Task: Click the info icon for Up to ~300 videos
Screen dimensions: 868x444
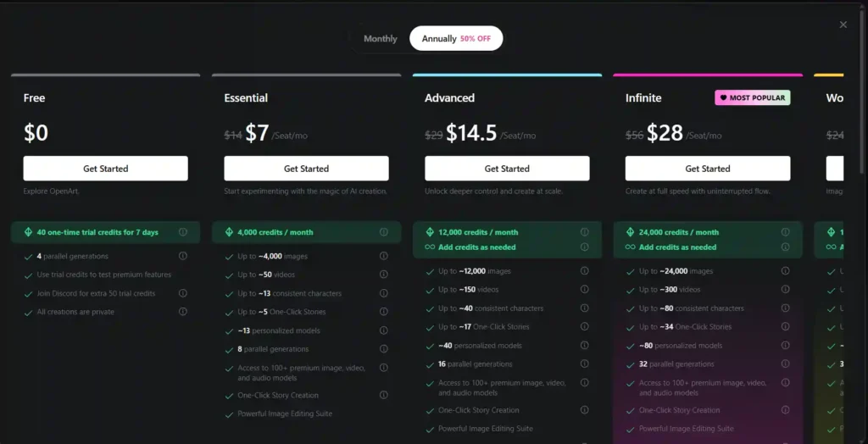Action: click(x=785, y=289)
